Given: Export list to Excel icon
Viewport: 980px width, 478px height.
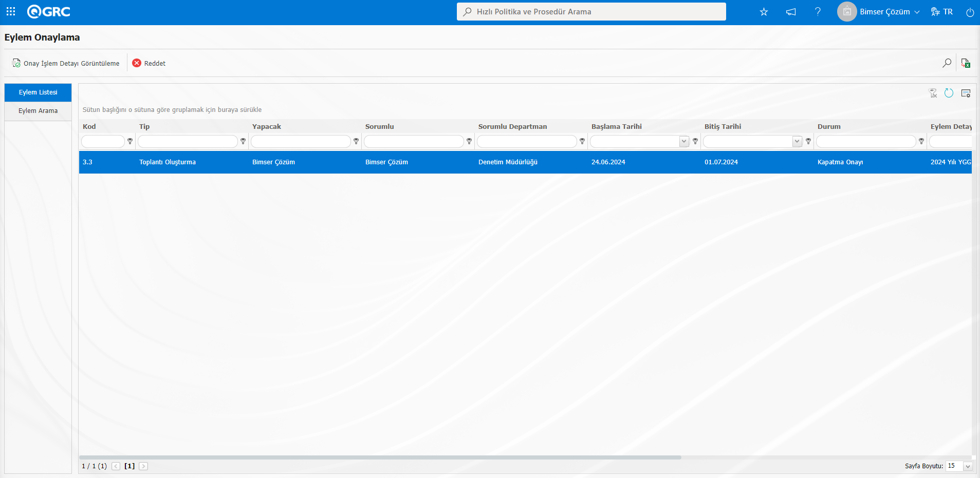Looking at the screenshot, I should [966, 63].
